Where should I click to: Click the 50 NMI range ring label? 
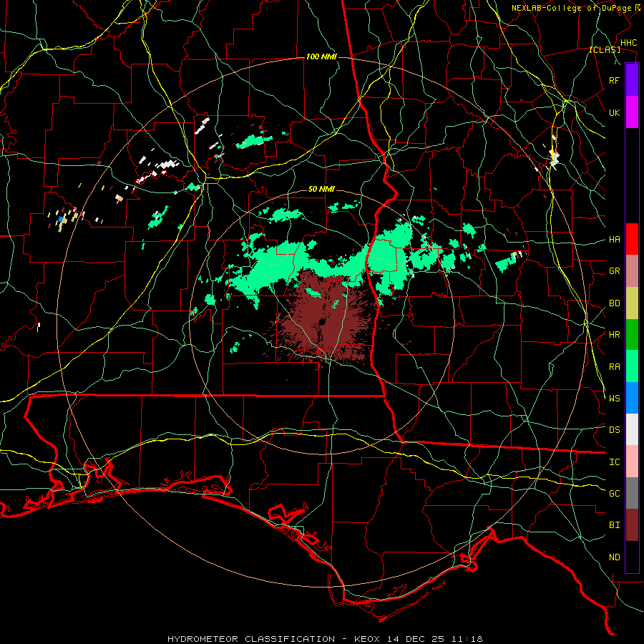point(321,189)
